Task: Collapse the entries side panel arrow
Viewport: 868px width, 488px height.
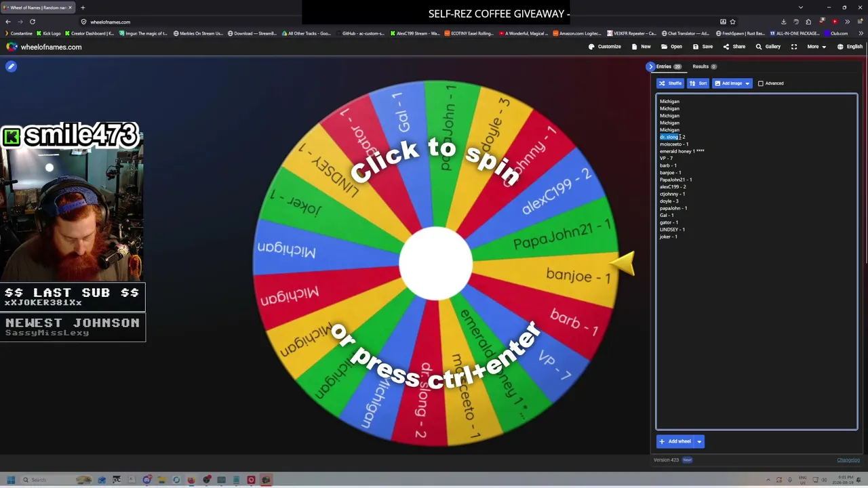Action: (650, 66)
